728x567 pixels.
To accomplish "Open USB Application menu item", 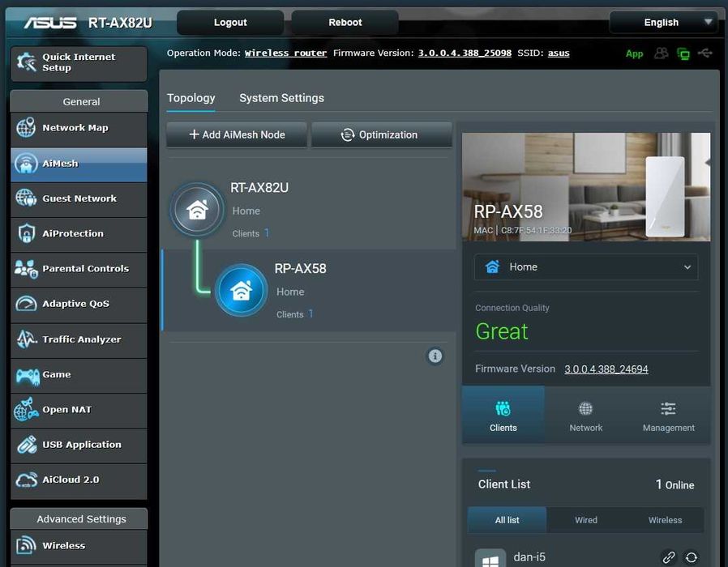I will tap(79, 446).
